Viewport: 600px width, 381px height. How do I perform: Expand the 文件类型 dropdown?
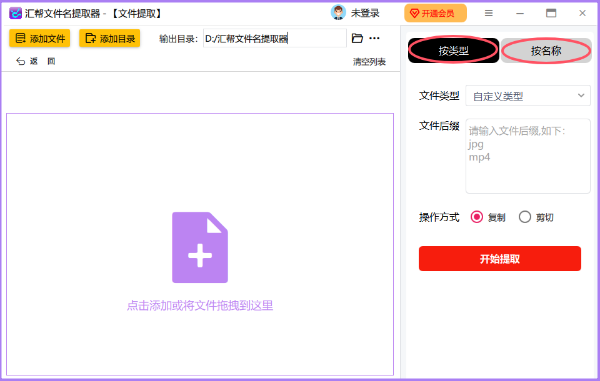[x=528, y=96]
